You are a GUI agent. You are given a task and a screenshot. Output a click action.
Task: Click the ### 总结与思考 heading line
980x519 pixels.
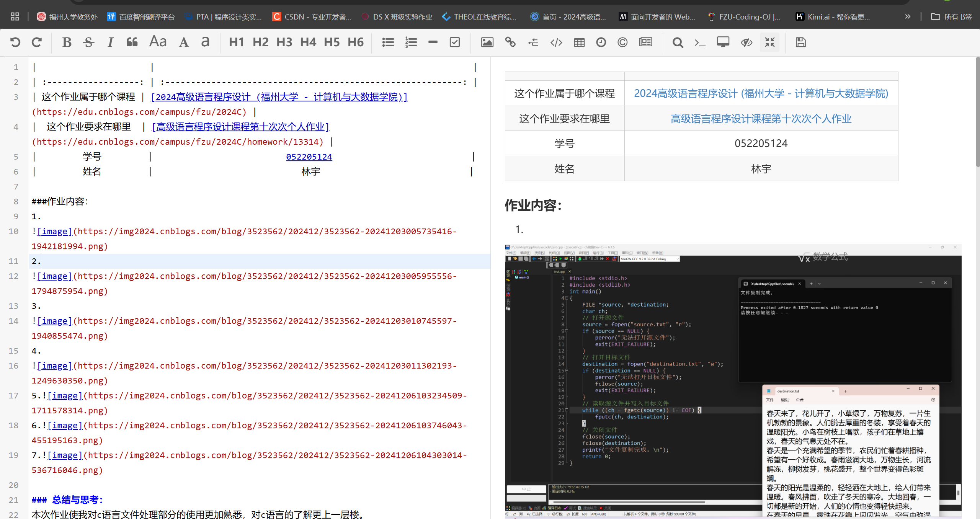67,499
